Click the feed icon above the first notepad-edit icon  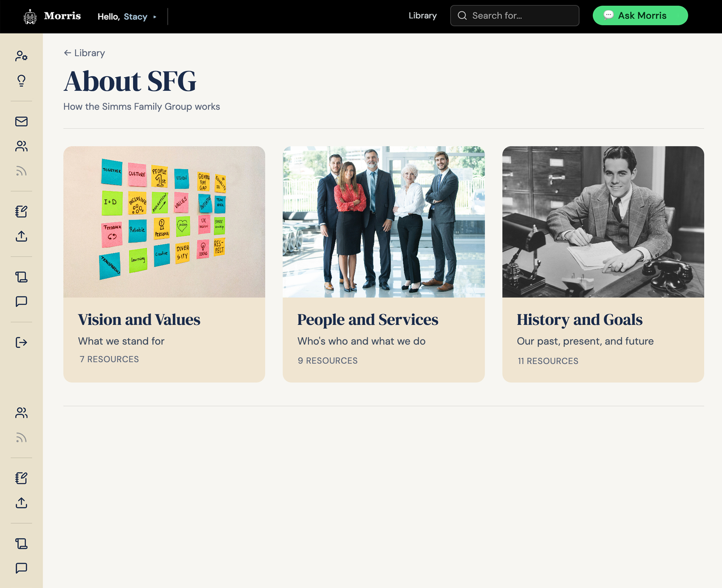21,171
